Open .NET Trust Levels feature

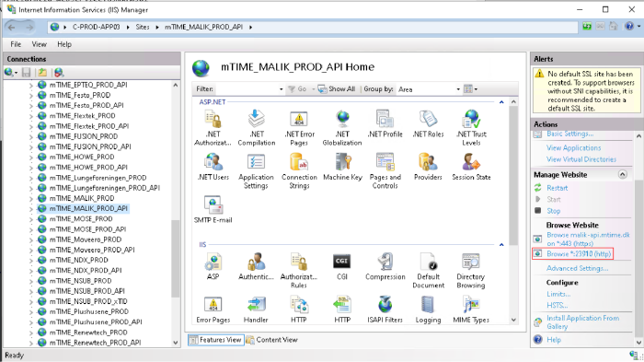point(471,127)
